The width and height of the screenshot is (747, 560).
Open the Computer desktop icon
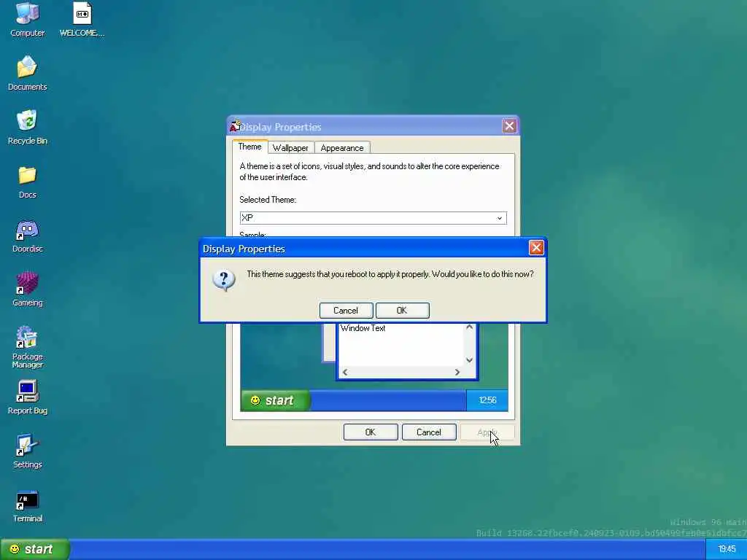point(27,19)
